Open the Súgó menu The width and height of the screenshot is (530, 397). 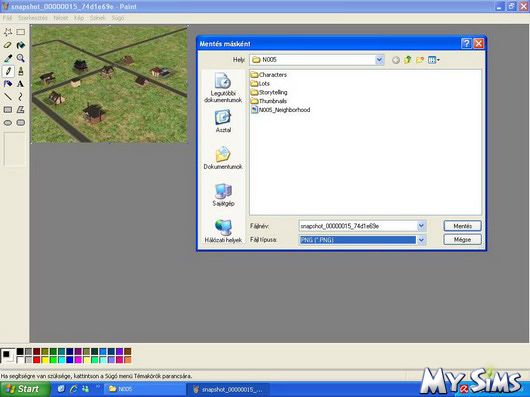click(118, 18)
